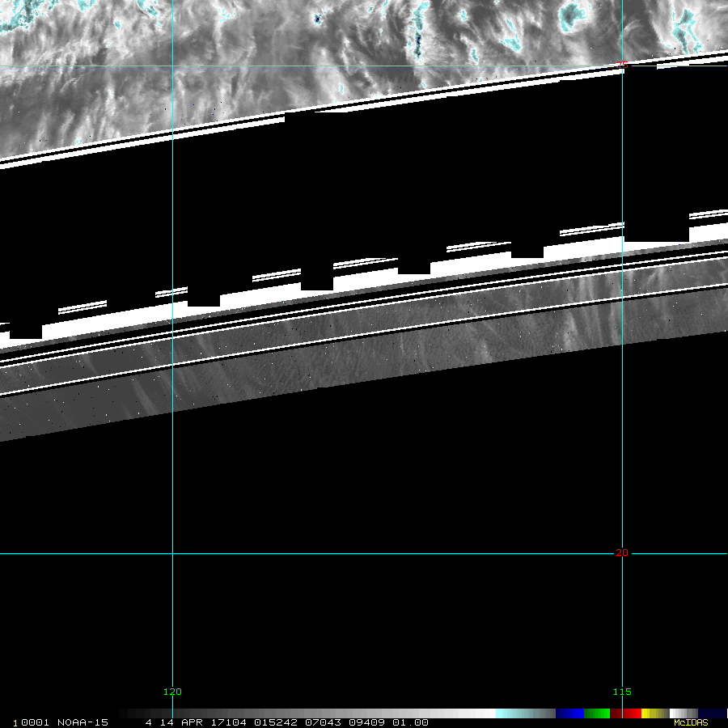
Task: Pick the dark navy color bar segment
Action: [x=713, y=713]
